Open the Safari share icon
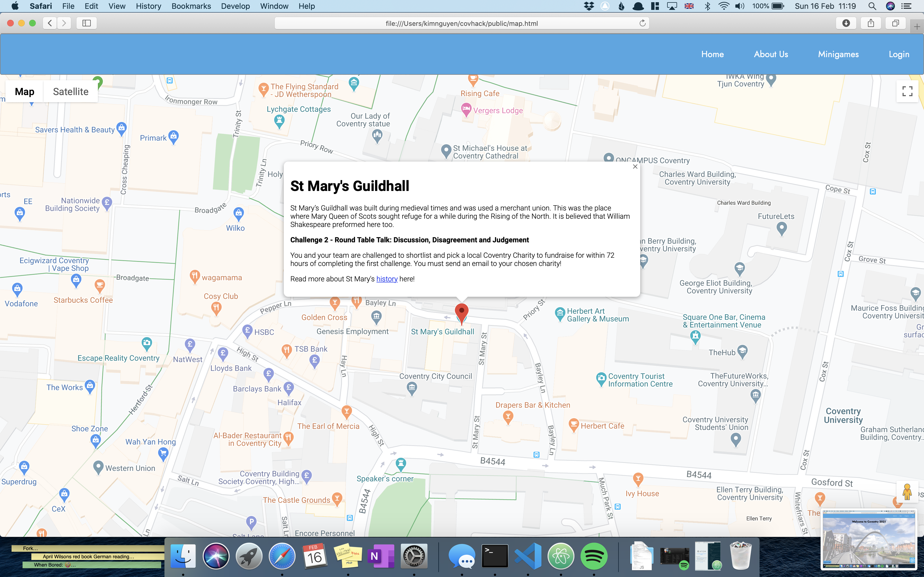The width and height of the screenshot is (924, 577). point(871,23)
